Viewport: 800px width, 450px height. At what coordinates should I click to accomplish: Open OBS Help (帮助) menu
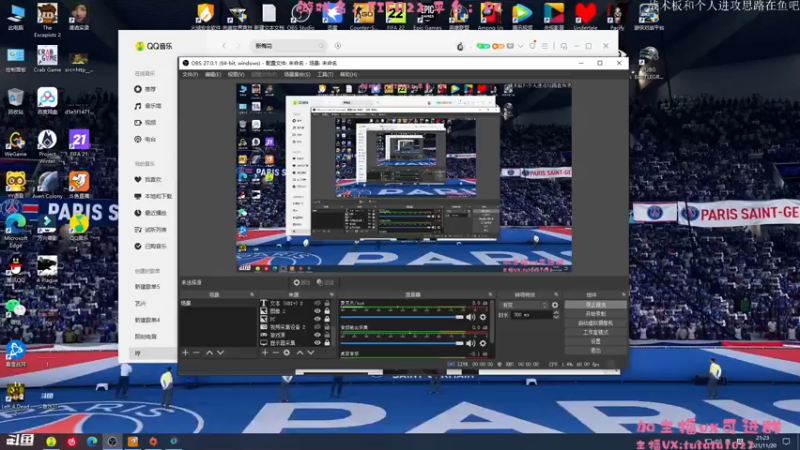point(348,74)
